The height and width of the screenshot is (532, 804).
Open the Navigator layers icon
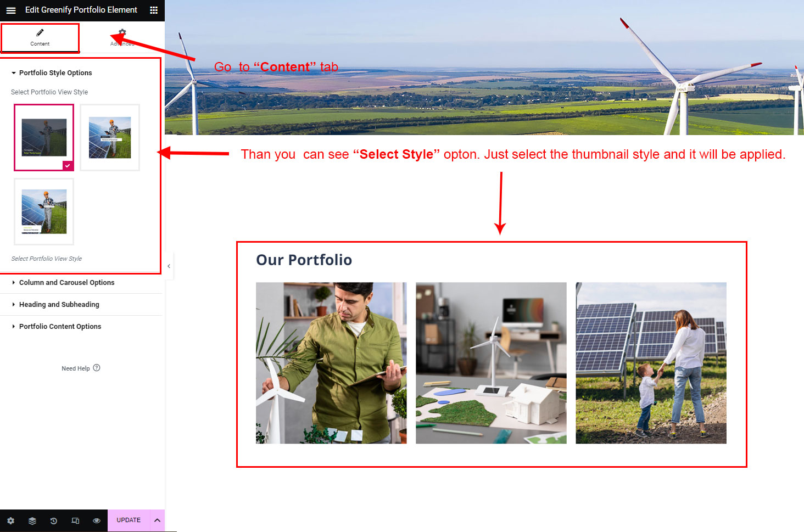click(x=32, y=520)
